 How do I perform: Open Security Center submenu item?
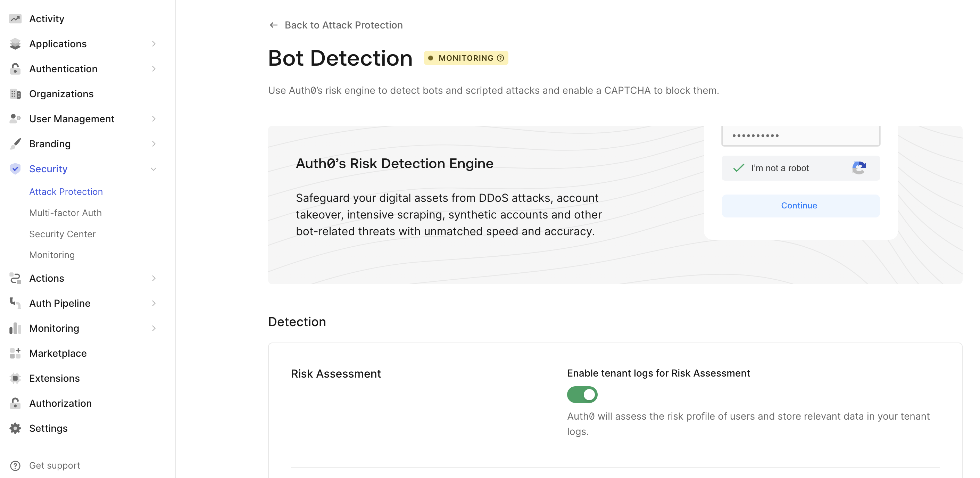63,234
